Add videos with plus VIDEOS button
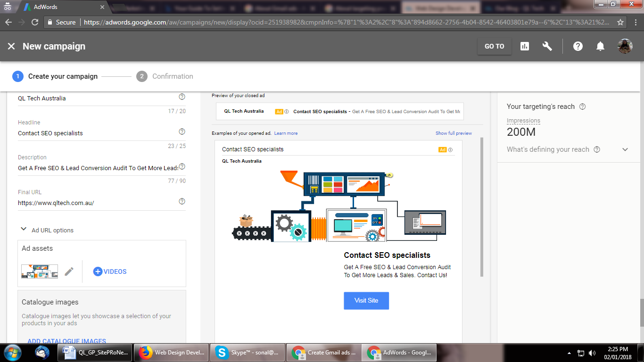 click(110, 271)
